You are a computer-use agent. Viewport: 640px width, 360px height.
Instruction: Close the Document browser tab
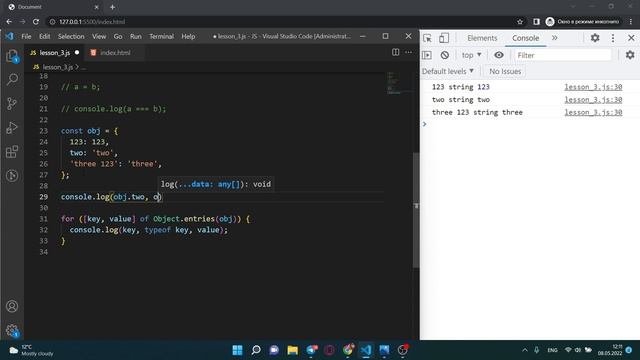click(x=96, y=7)
